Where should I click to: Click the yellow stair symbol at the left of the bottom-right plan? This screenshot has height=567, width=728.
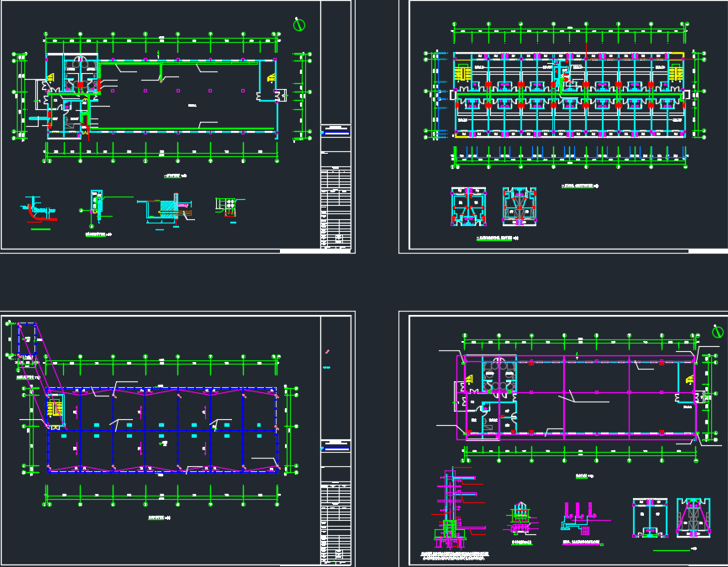pos(469,380)
